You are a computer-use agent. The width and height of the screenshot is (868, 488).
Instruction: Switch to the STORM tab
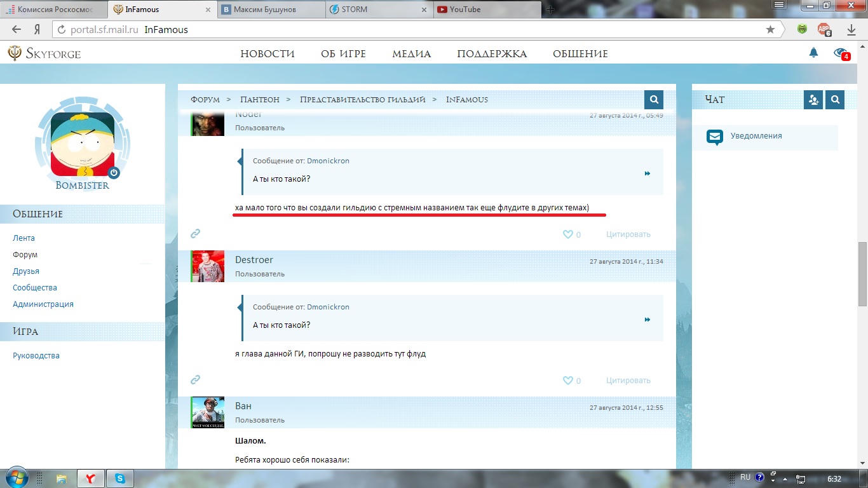(381, 10)
